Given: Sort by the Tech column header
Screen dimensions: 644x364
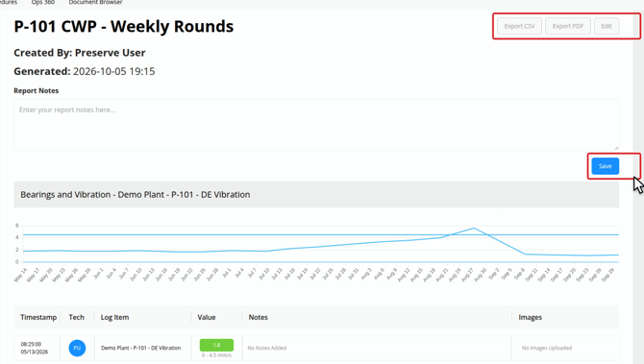Looking at the screenshot, I should coord(76,317).
